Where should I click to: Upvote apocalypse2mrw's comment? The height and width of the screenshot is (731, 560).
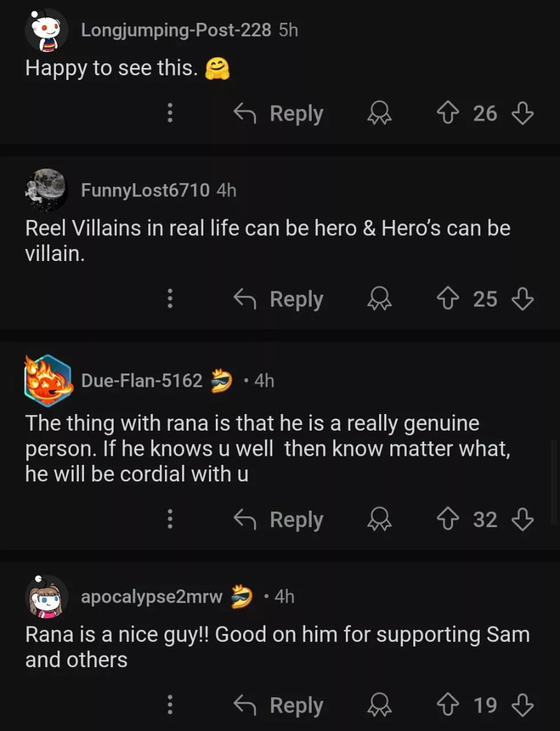click(x=448, y=705)
